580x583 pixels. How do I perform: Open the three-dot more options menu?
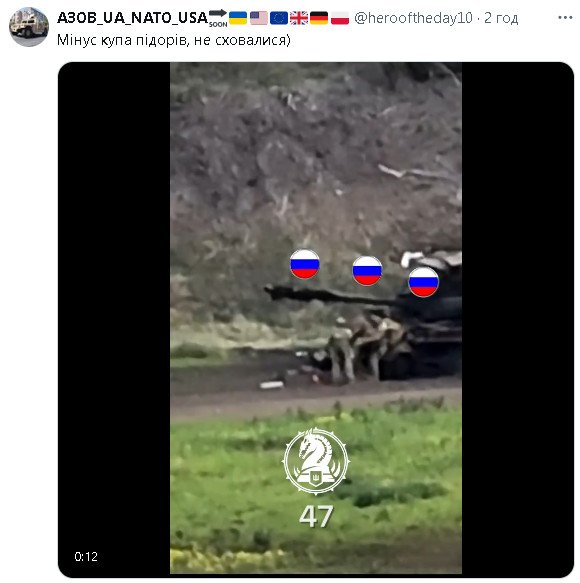tap(565, 17)
